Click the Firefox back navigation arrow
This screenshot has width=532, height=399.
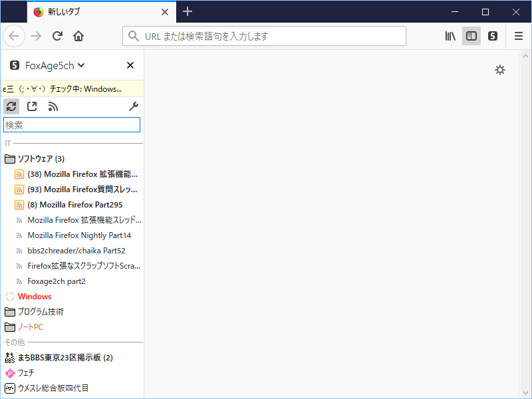[14, 36]
